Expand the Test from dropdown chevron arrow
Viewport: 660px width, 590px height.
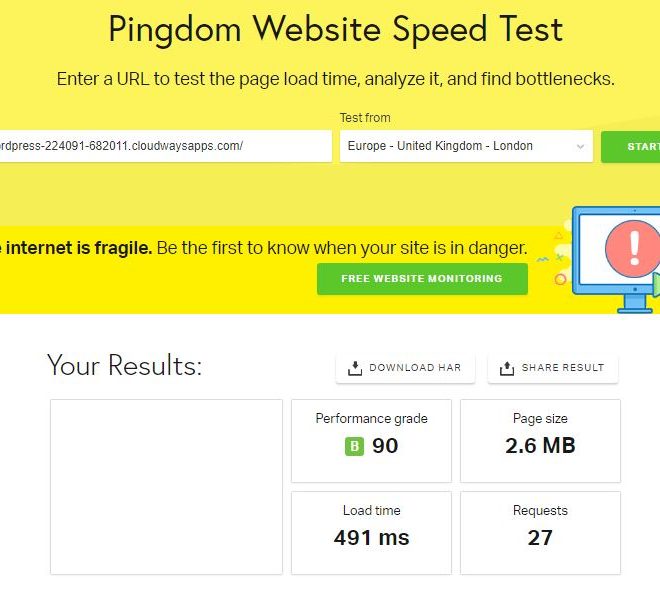pyautogui.click(x=580, y=146)
